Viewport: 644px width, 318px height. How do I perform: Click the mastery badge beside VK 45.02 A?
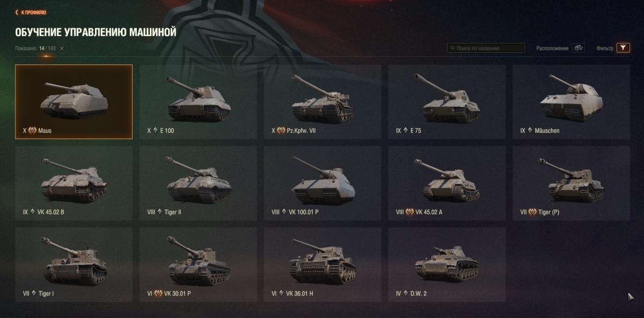(x=409, y=212)
